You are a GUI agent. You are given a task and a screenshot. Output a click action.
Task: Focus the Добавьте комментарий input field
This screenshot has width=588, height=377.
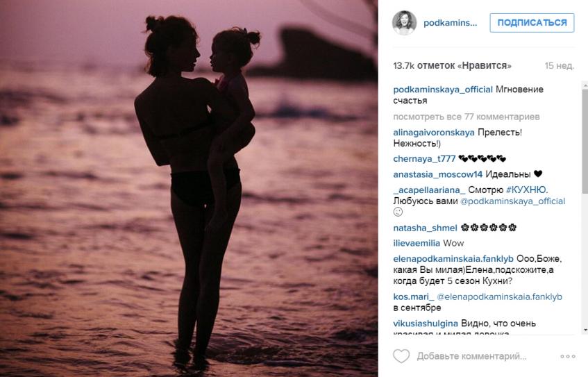[x=471, y=356]
